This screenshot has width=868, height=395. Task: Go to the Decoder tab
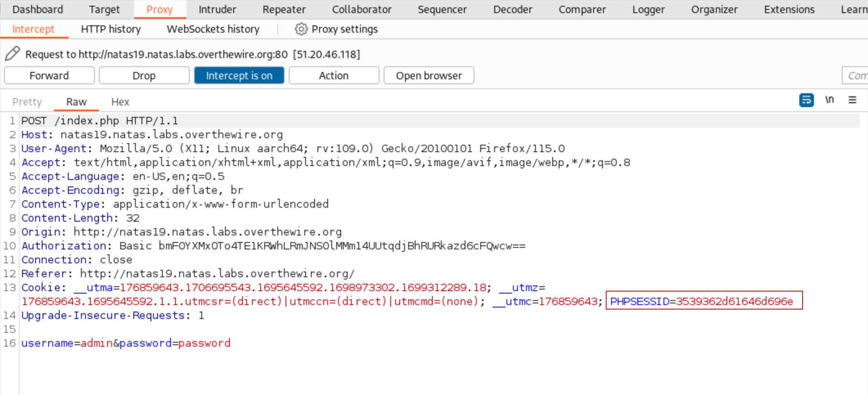513,9
